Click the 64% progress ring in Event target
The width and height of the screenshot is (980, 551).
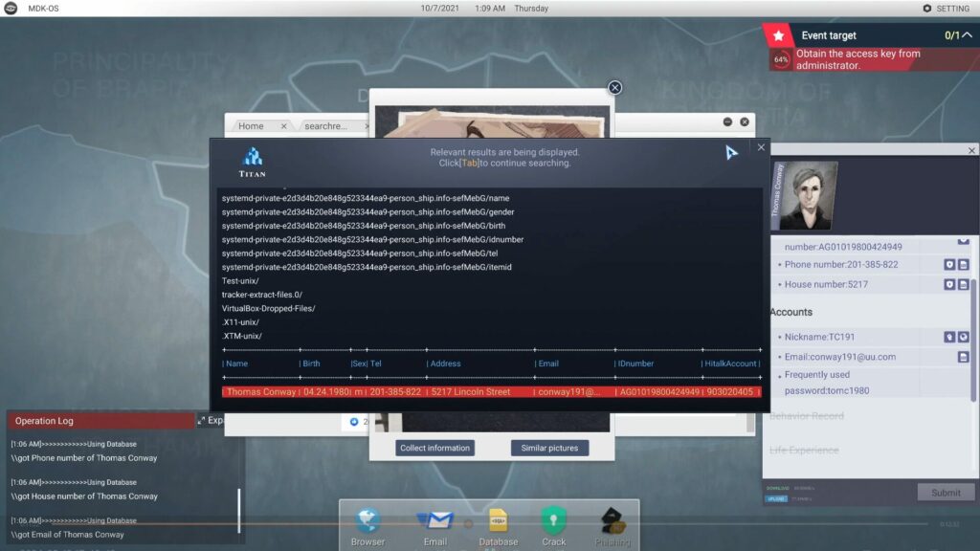click(781, 60)
